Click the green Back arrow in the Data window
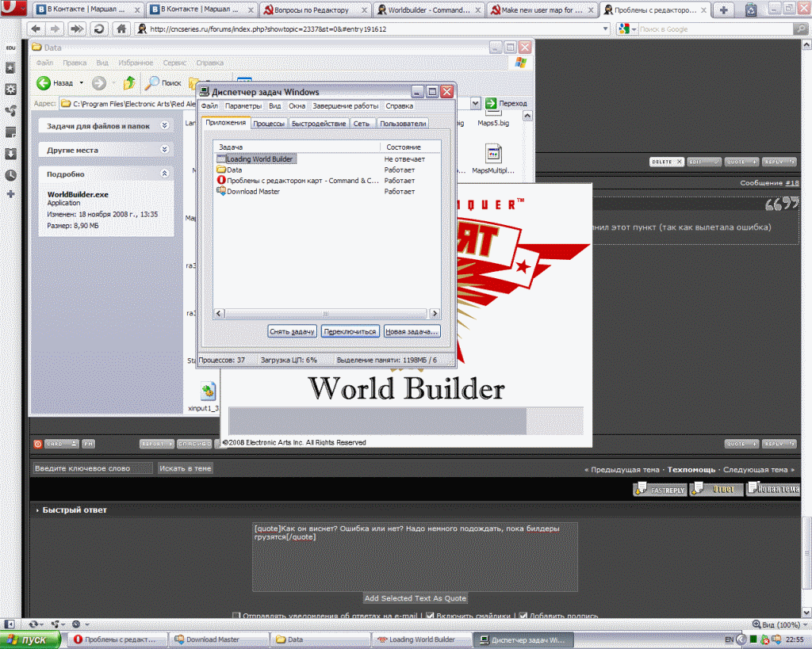This screenshot has width=812, height=649. click(x=44, y=82)
